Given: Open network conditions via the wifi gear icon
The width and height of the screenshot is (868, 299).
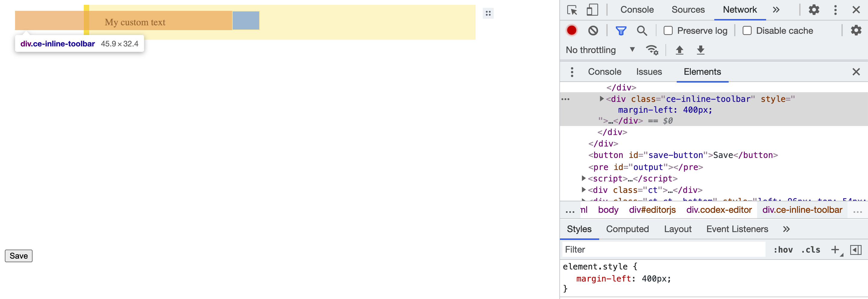Looking at the screenshot, I should pyautogui.click(x=652, y=50).
